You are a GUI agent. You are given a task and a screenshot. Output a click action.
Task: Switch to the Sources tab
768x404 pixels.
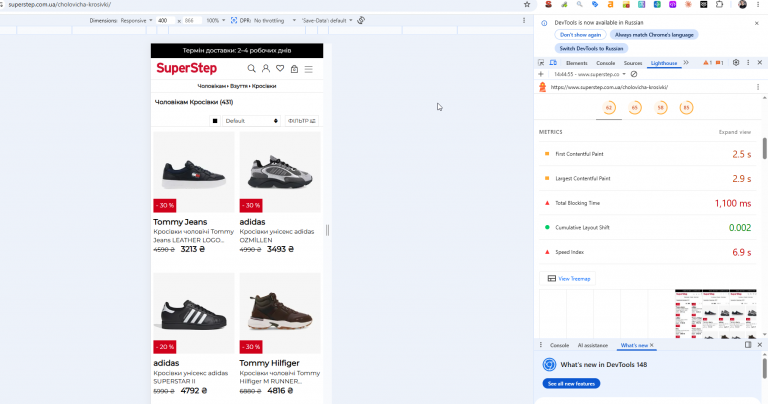click(633, 63)
